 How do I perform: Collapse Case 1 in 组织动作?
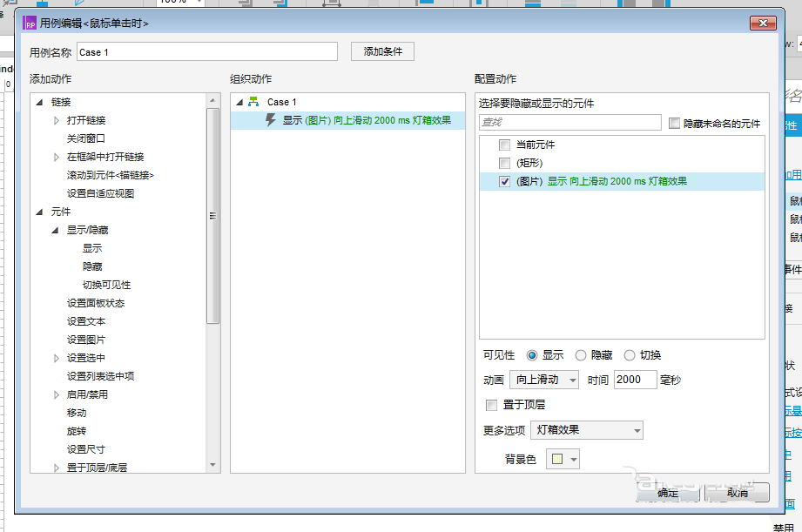pyautogui.click(x=239, y=103)
